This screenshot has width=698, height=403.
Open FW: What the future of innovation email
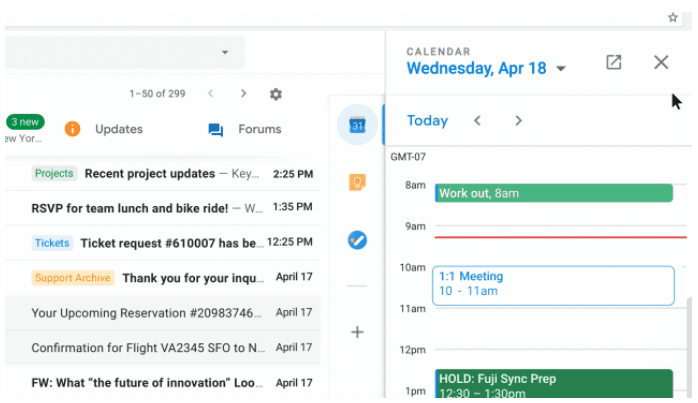point(163,383)
